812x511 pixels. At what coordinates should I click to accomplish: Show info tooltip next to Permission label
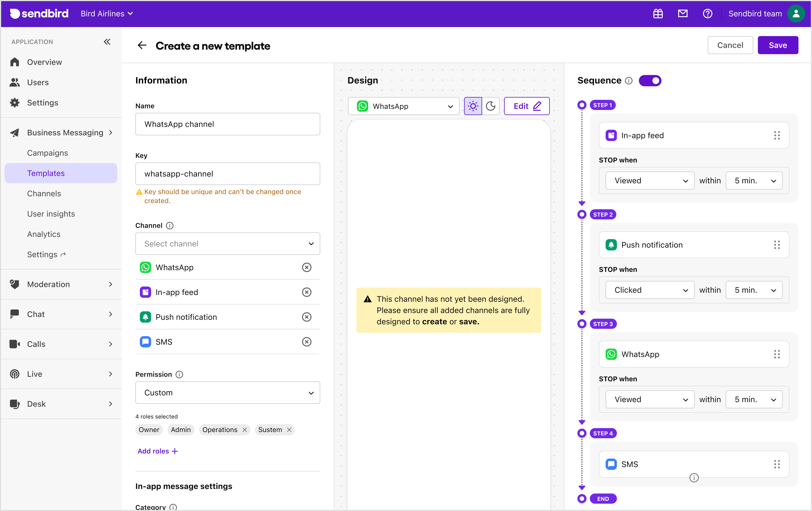point(179,374)
